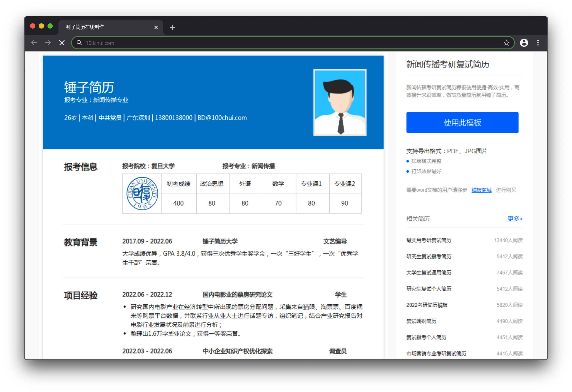Click the 教育背景 section heading

coord(81,242)
